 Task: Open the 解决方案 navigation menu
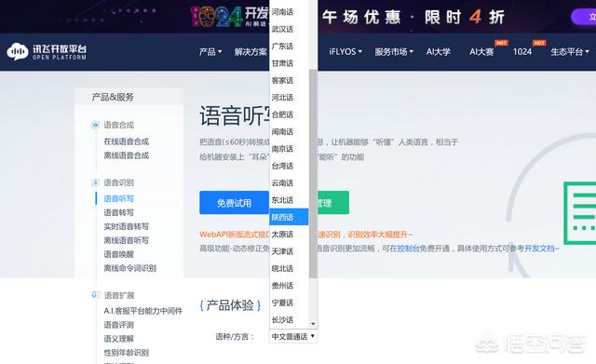pos(251,52)
